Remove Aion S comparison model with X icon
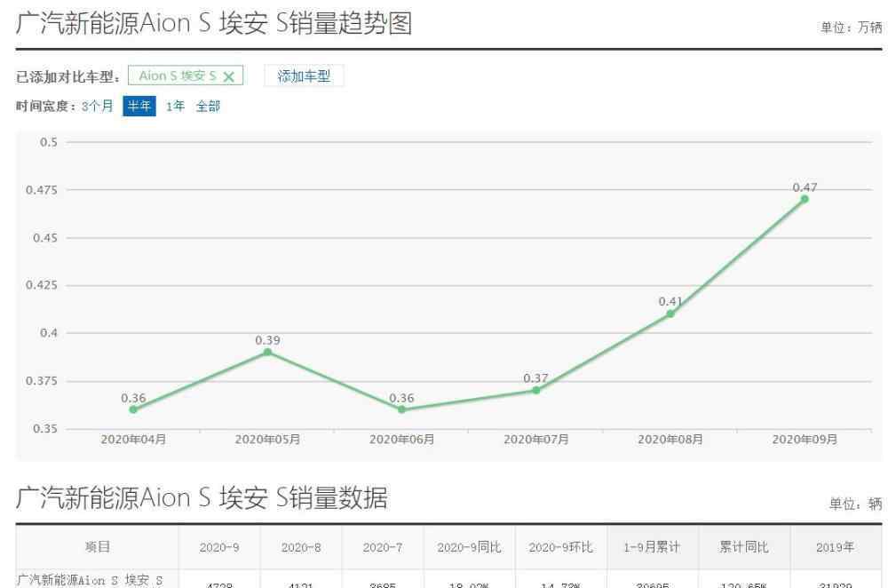888x588 pixels. click(x=229, y=76)
